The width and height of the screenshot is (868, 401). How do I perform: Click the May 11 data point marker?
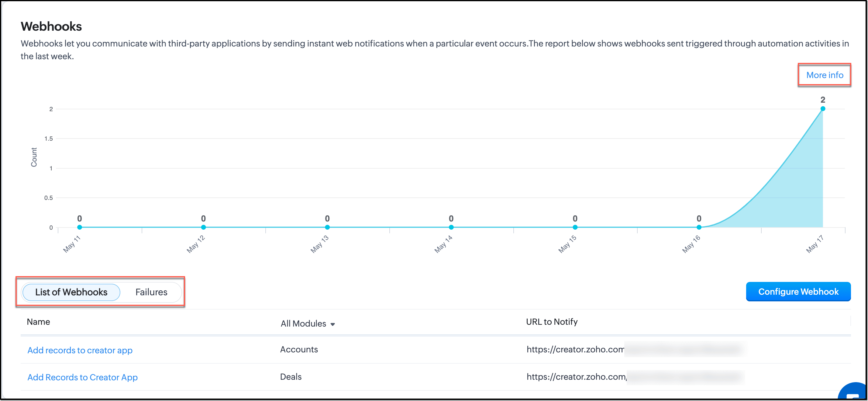(80, 227)
